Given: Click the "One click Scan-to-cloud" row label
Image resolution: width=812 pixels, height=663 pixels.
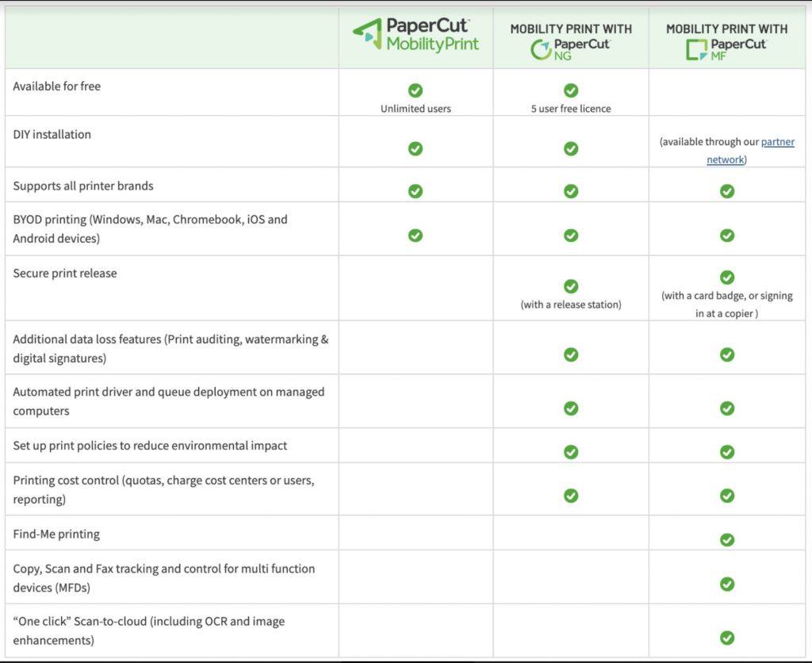Looking at the screenshot, I should [x=148, y=631].
